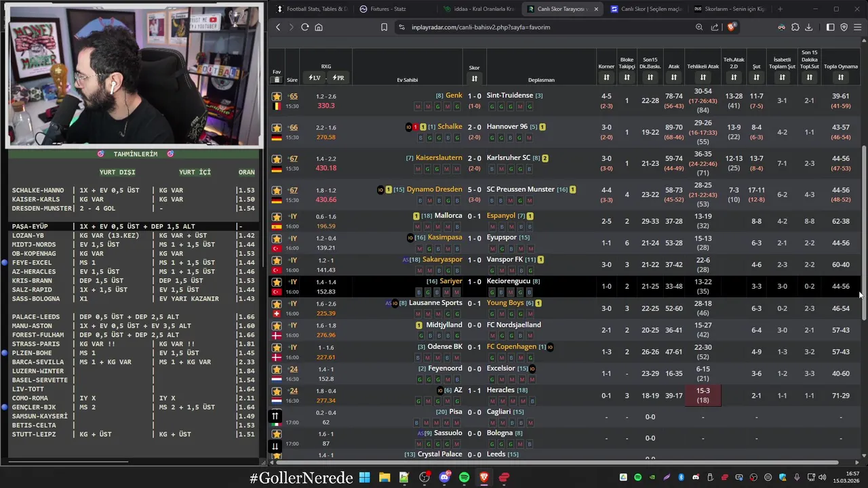
Task: Open Dynamo Dresden team link
Action: click(x=434, y=189)
